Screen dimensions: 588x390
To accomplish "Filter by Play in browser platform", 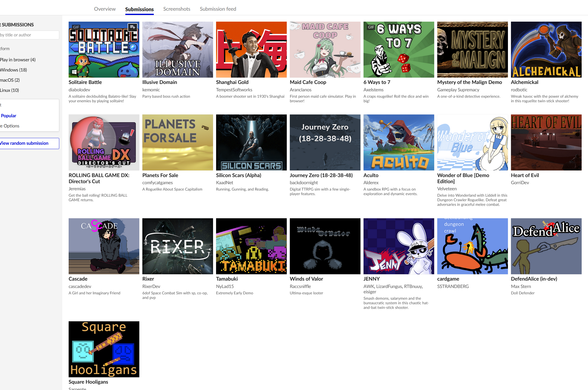I will click(x=18, y=60).
